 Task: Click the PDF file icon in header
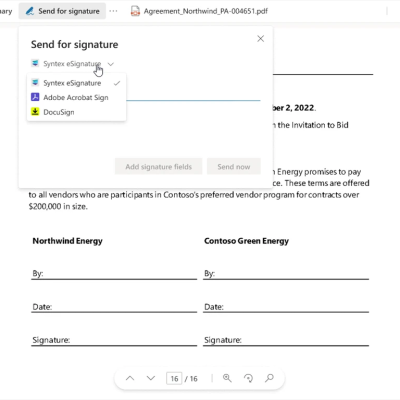(135, 11)
